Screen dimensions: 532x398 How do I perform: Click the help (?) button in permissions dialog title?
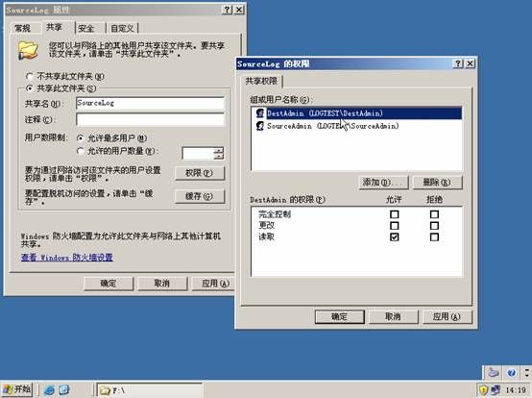pos(458,63)
